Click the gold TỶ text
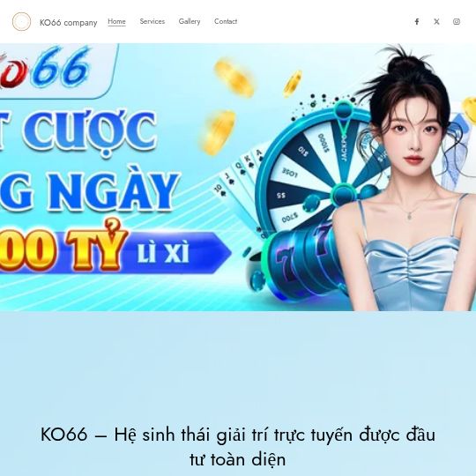The image size is (476, 476). pos(97,247)
